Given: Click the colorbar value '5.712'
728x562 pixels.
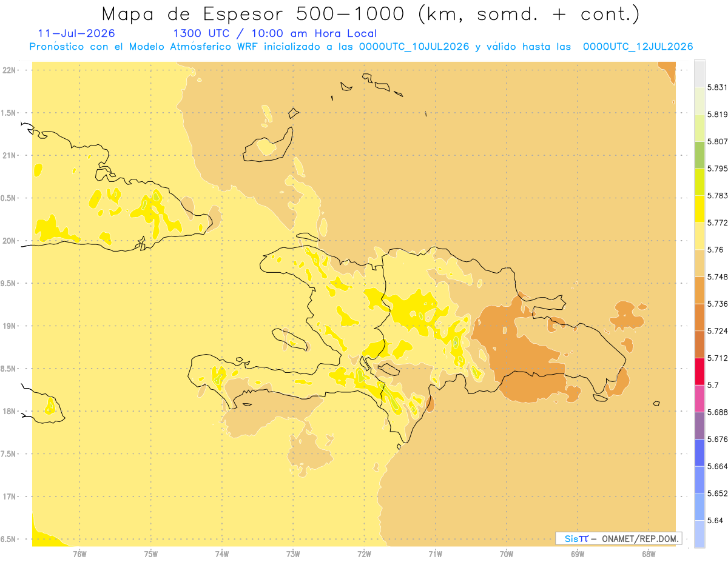Looking at the screenshot, I should pos(718,358).
